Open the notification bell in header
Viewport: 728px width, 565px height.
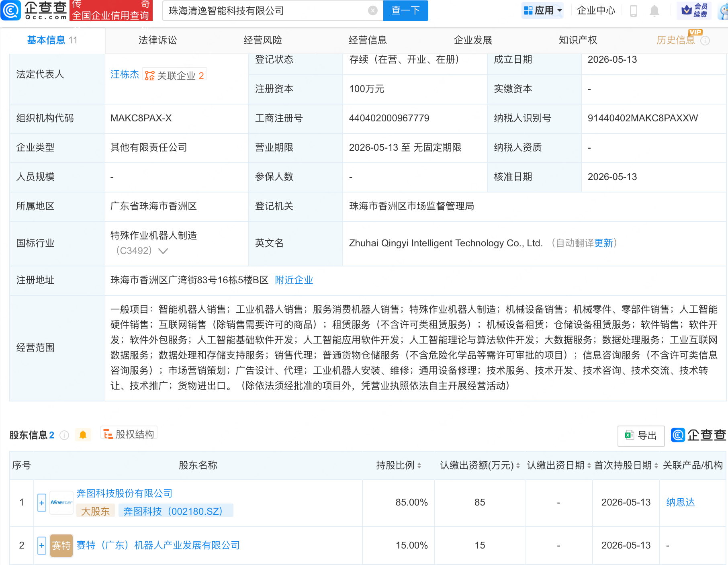point(654,10)
